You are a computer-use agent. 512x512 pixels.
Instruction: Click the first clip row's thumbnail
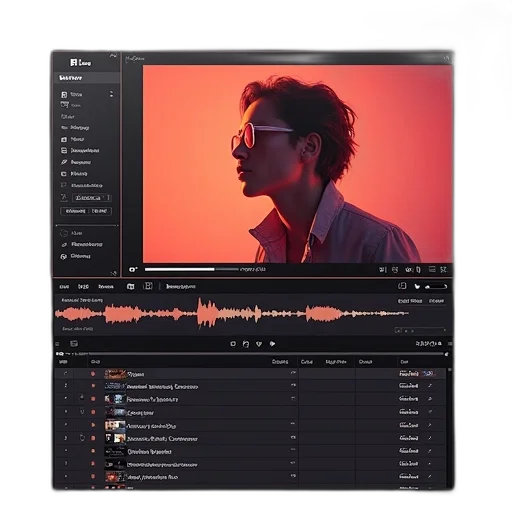[x=115, y=374]
